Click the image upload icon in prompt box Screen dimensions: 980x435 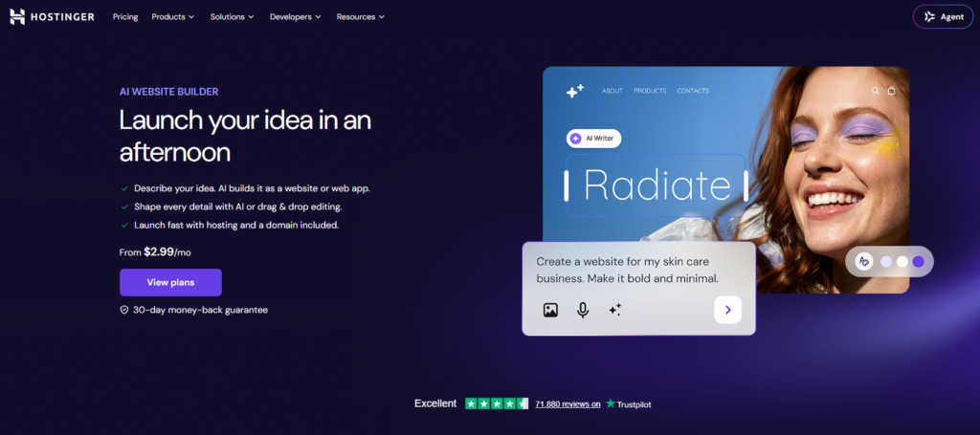[550, 310]
